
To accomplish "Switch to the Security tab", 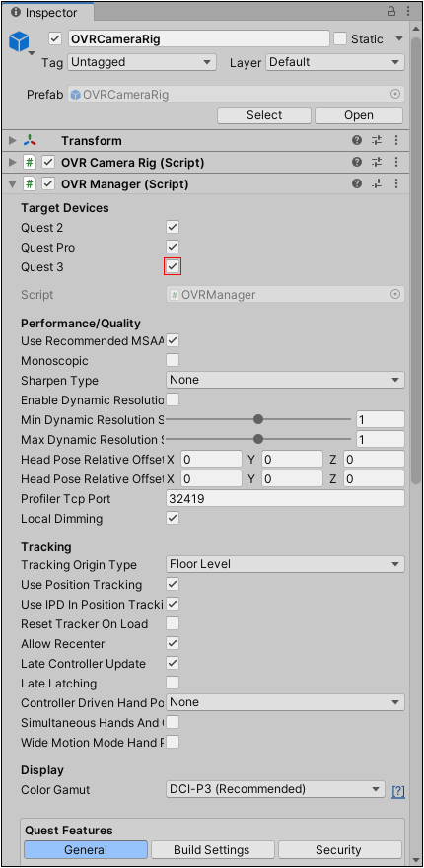I will (339, 849).
